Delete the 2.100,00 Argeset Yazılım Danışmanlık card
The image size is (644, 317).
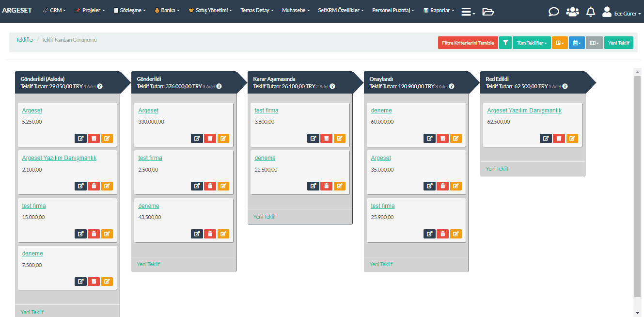click(94, 186)
